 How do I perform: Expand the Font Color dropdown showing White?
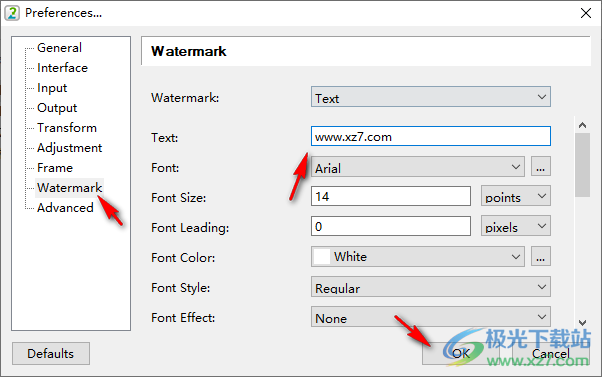[x=418, y=256]
